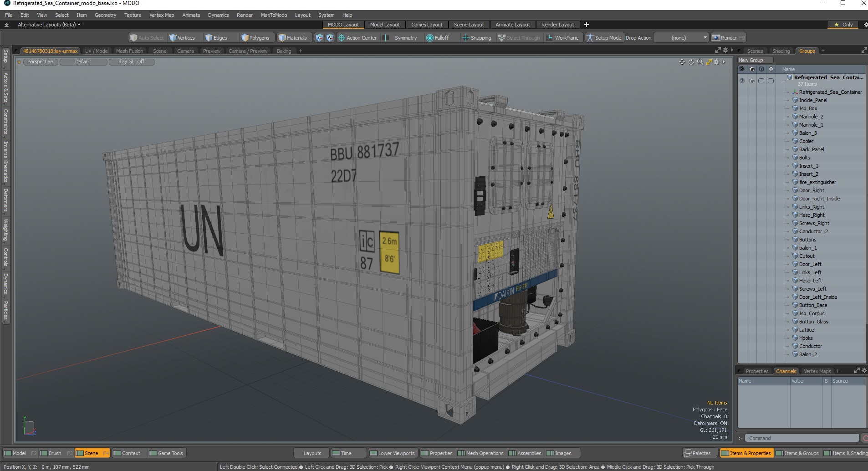The height and width of the screenshot is (471, 868).
Task: Select fire_extinguisher item in tree
Action: pyautogui.click(x=817, y=182)
